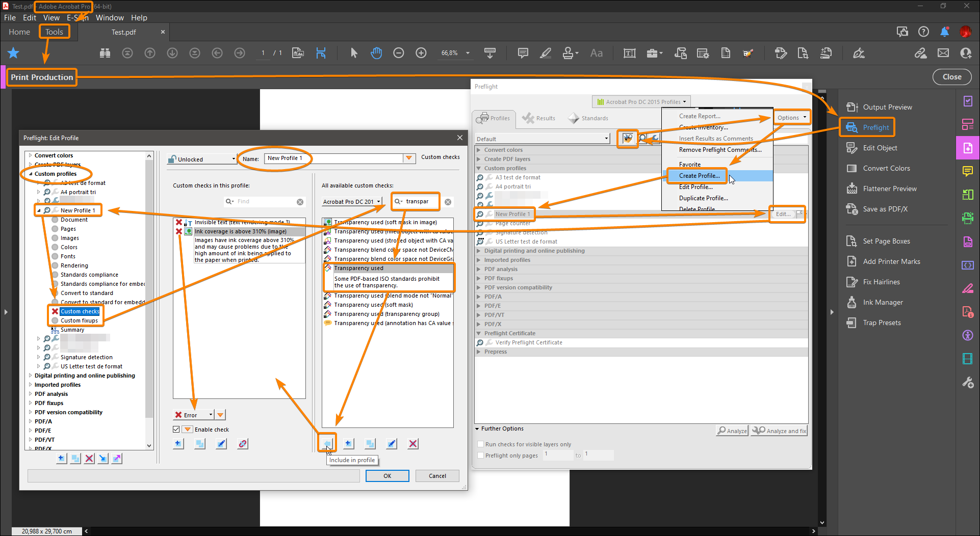
Task: Add a sticky note comment
Action: 522,52
